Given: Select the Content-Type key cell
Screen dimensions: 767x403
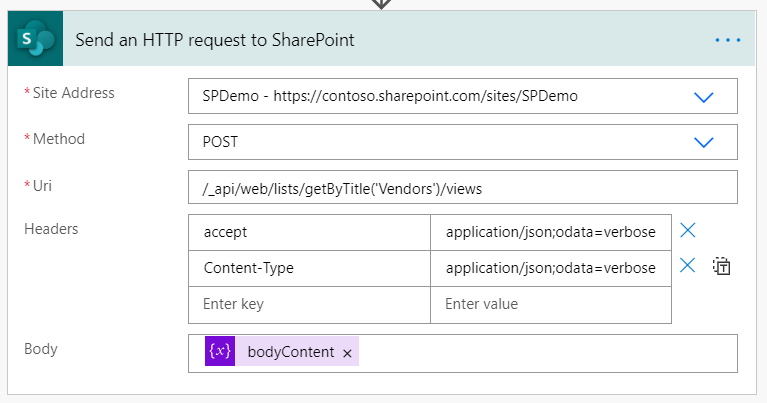Looking at the screenshot, I should tap(309, 268).
